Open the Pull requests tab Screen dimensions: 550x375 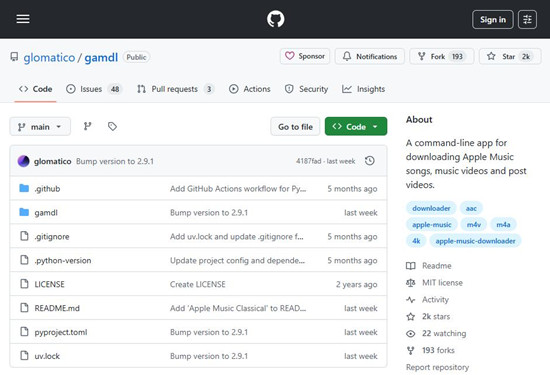[175, 89]
